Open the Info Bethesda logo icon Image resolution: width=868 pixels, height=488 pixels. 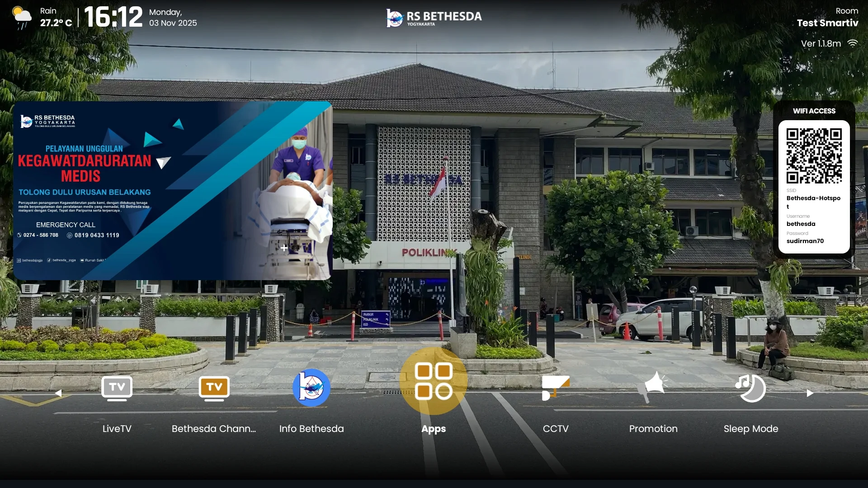[311, 388]
